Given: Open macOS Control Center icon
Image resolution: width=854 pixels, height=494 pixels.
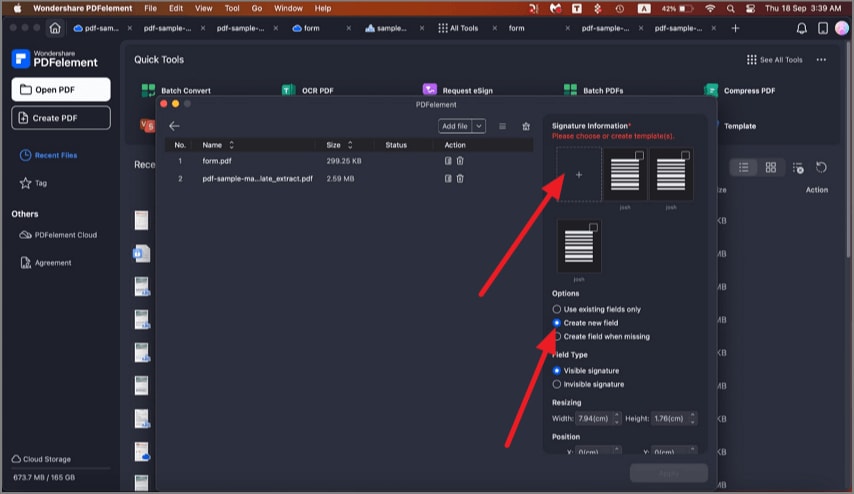Looking at the screenshot, I should [x=750, y=8].
